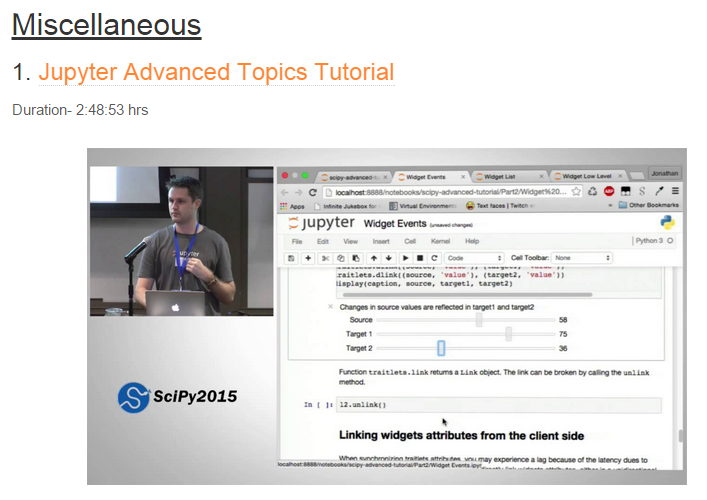
Task: Expand the bookmarks overflow chevron
Action: click(x=610, y=205)
